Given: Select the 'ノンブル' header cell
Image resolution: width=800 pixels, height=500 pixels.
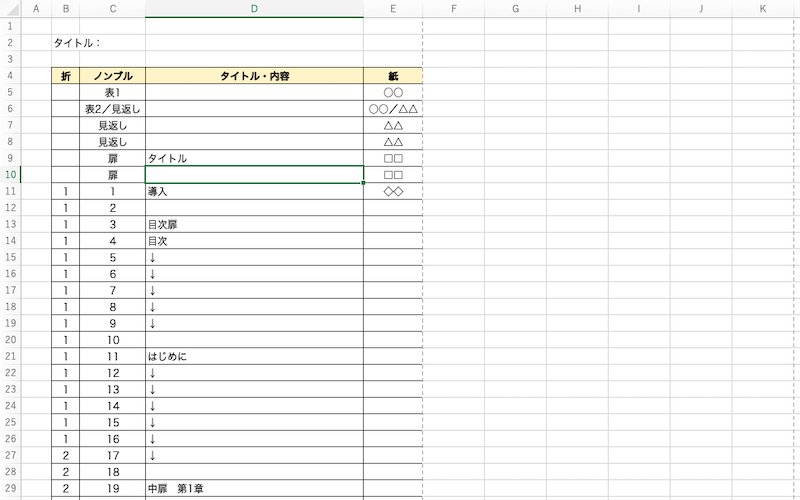Looking at the screenshot, I should click(x=112, y=76).
